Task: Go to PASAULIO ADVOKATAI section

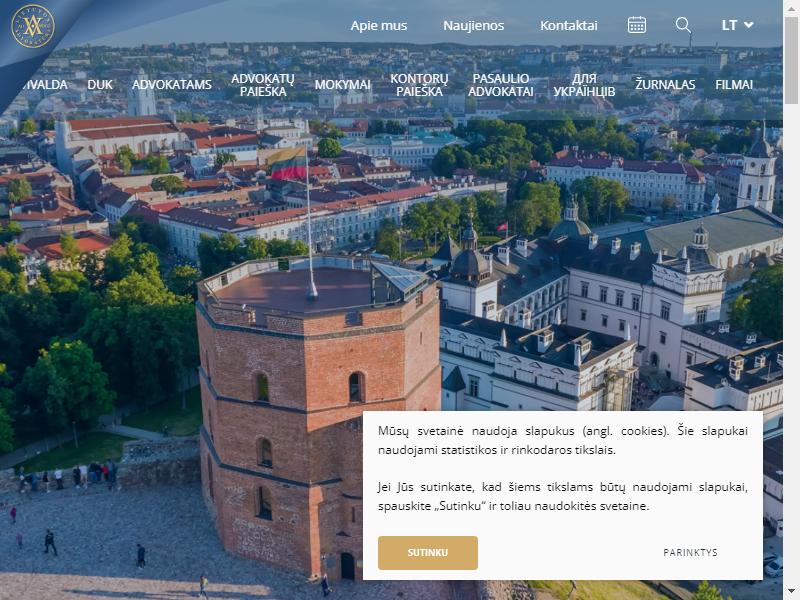Action: click(x=501, y=85)
